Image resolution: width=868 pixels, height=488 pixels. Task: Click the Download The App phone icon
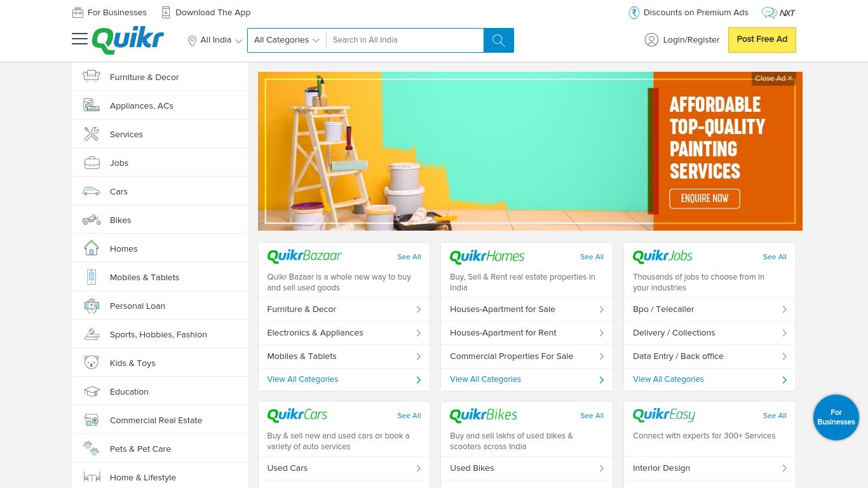coord(166,12)
